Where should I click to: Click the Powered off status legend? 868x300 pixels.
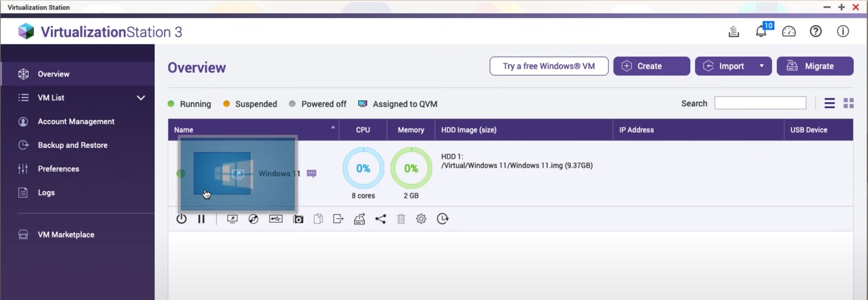[x=317, y=104]
